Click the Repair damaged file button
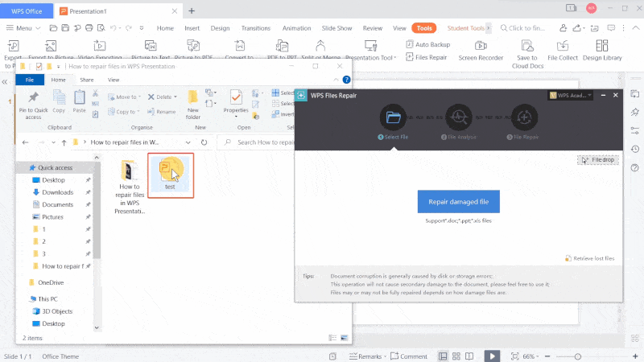644x362 pixels. (x=458, y=201)
